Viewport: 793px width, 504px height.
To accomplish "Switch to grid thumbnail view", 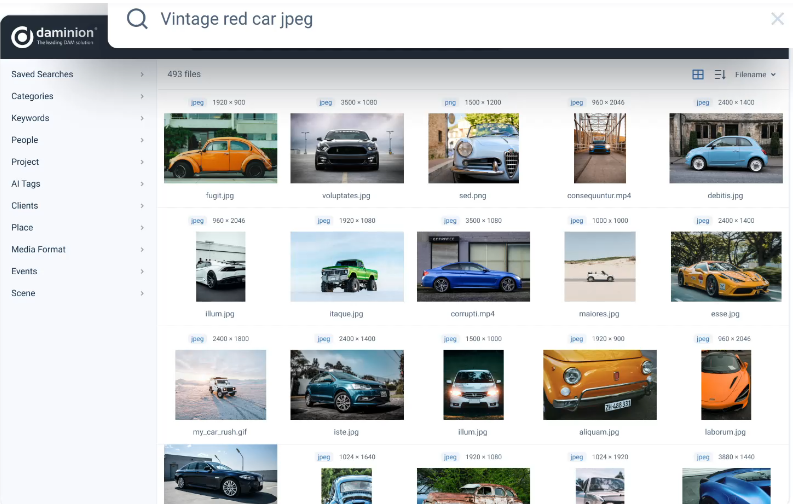I will click(x=698, y=74).
